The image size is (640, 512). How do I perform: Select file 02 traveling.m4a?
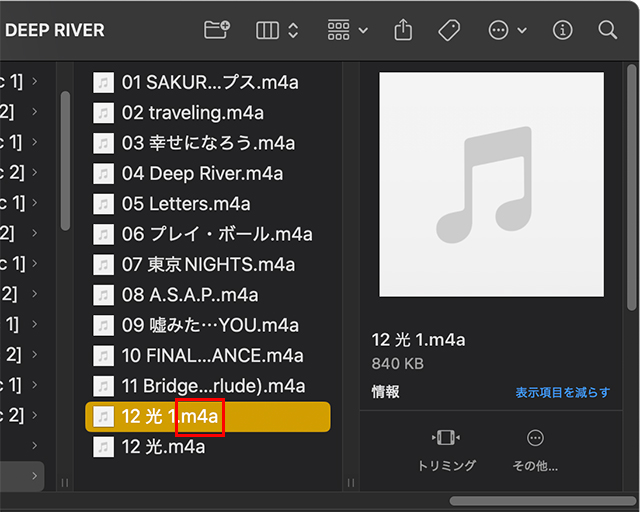click(208, 113)
